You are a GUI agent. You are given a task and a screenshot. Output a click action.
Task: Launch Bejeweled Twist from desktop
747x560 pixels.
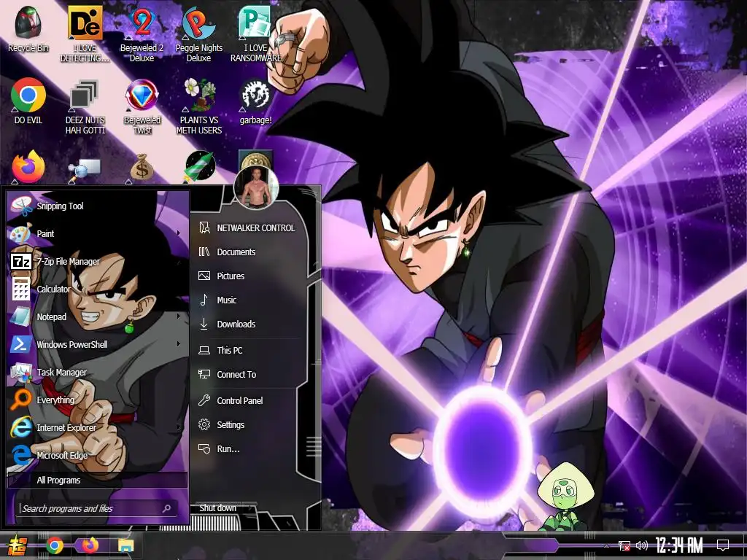[x=142, y=106]
